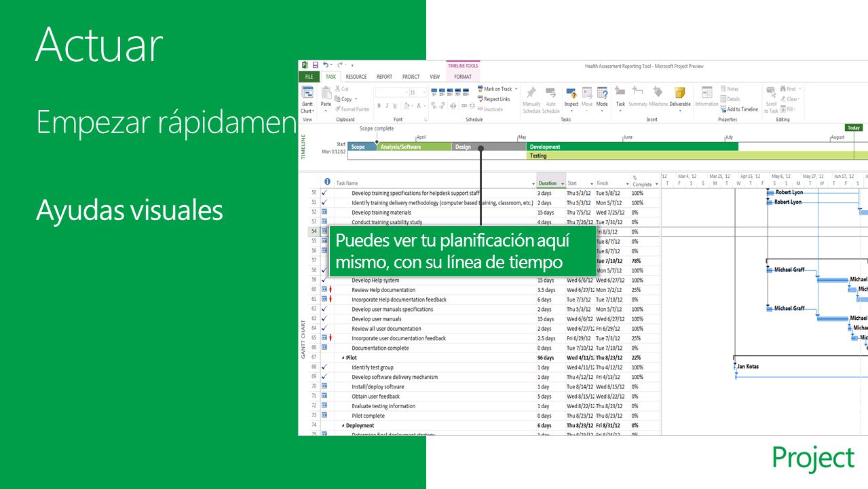Collapse the Pilot summary task
The height and width of the screenshot is (489, 868).
[343, 358]
